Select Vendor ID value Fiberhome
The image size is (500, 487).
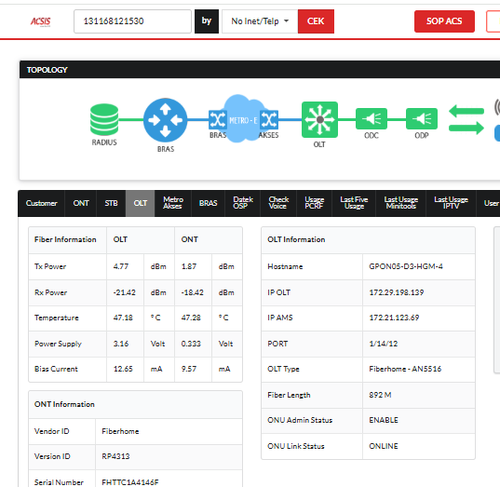pyautogui.click(x=120, y=431)
